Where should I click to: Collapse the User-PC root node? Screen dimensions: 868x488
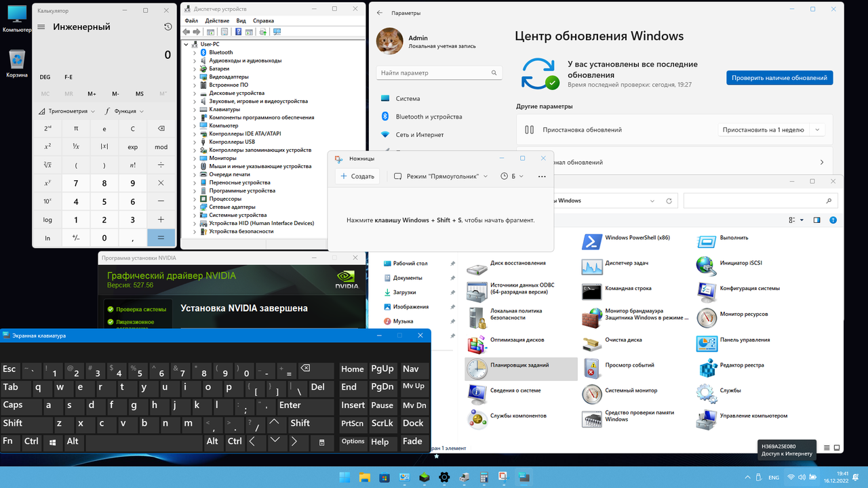coord(186,44)
